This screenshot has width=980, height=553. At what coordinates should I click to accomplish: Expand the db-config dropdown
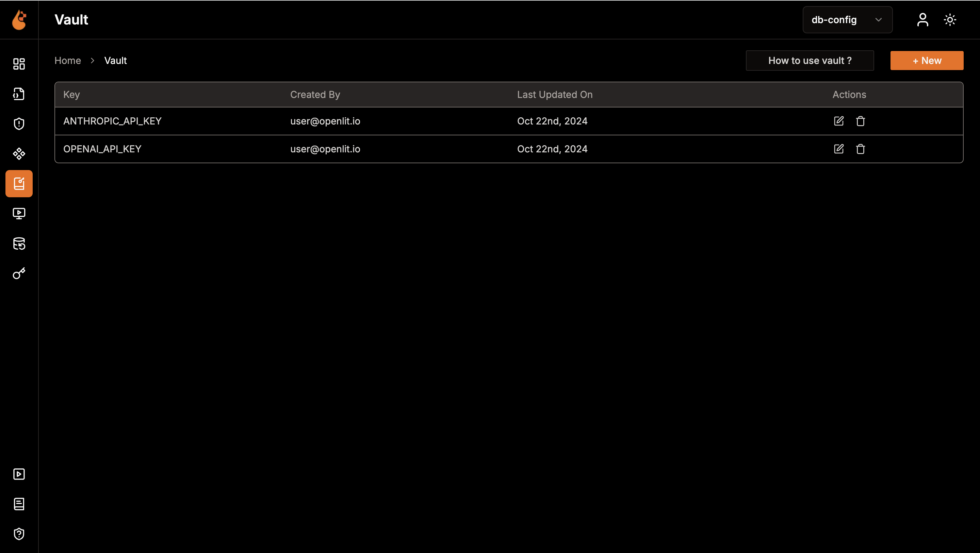[847, 20]
